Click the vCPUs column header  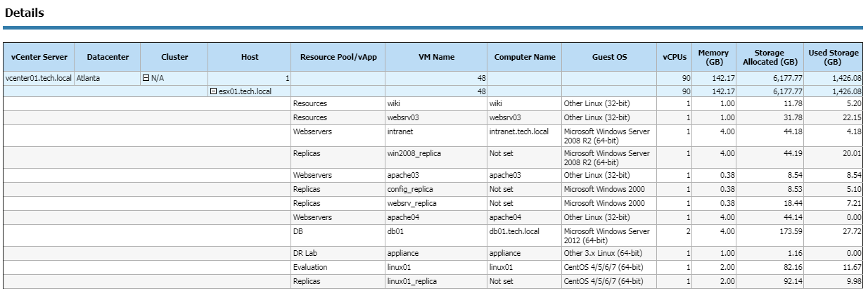click(676, 57)
